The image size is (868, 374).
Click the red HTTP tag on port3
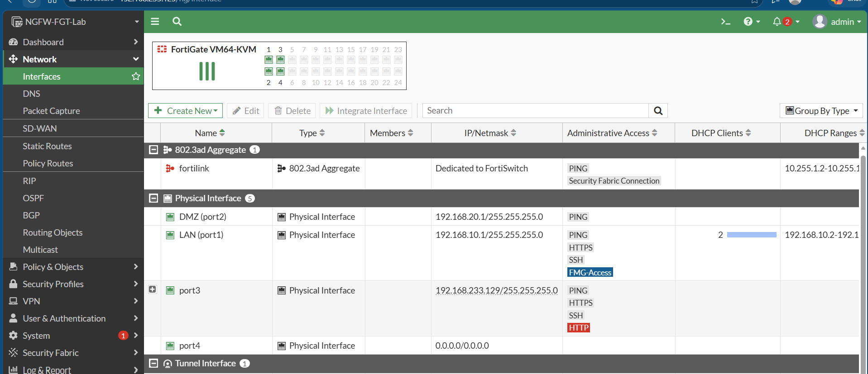(579, 328)
